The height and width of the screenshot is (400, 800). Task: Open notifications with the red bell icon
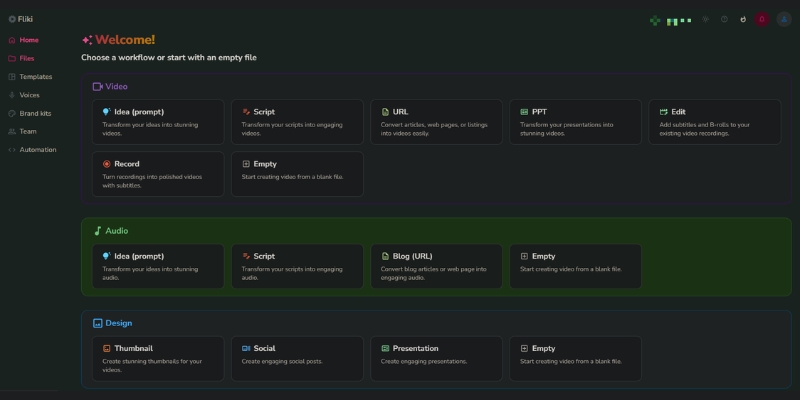762,19
